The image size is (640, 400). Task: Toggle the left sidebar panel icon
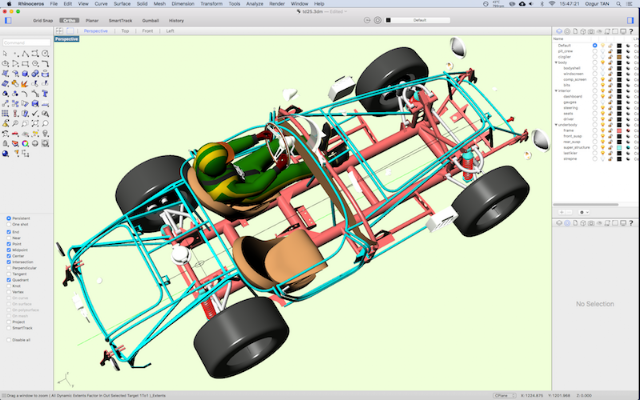click(8, 20)
